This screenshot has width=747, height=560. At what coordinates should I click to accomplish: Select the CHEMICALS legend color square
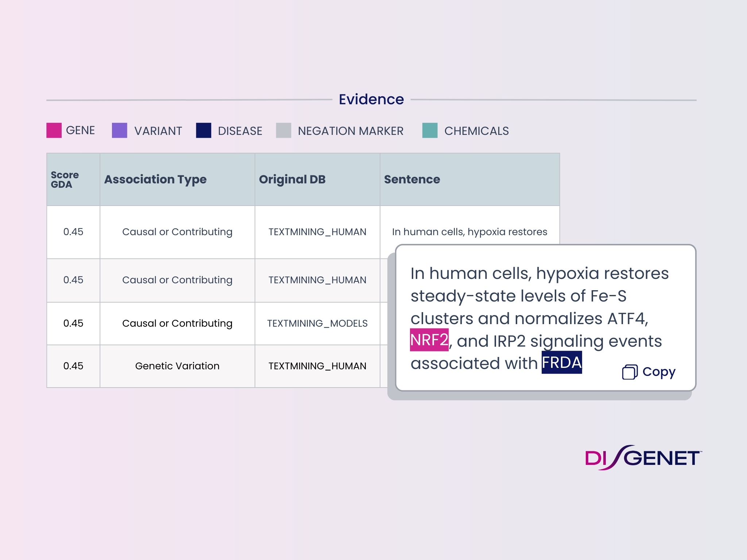tap(430, 130)
